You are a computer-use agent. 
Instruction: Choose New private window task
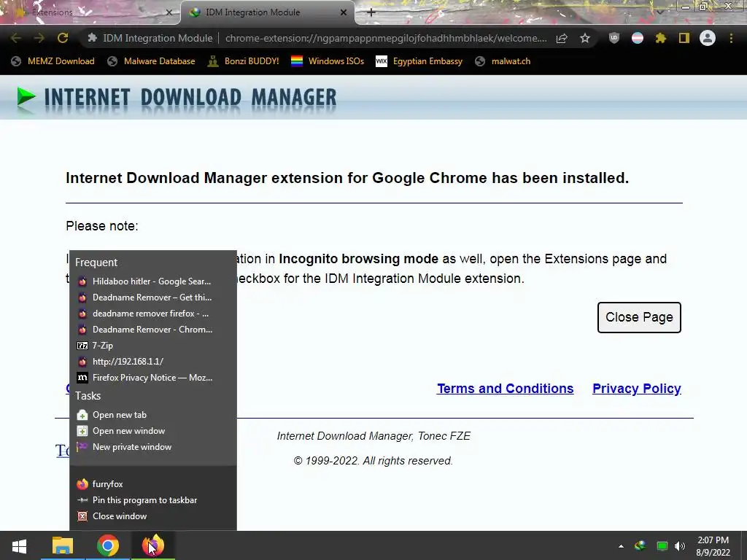pos(153,447)
